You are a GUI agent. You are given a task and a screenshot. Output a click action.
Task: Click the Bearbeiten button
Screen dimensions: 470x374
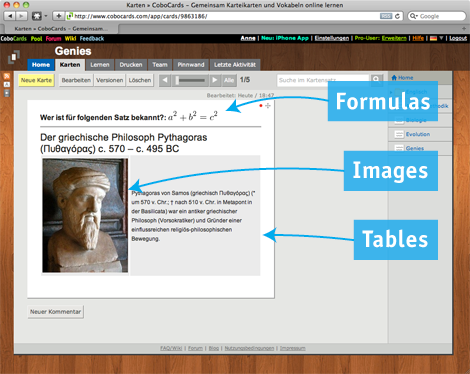click(76, 80)
